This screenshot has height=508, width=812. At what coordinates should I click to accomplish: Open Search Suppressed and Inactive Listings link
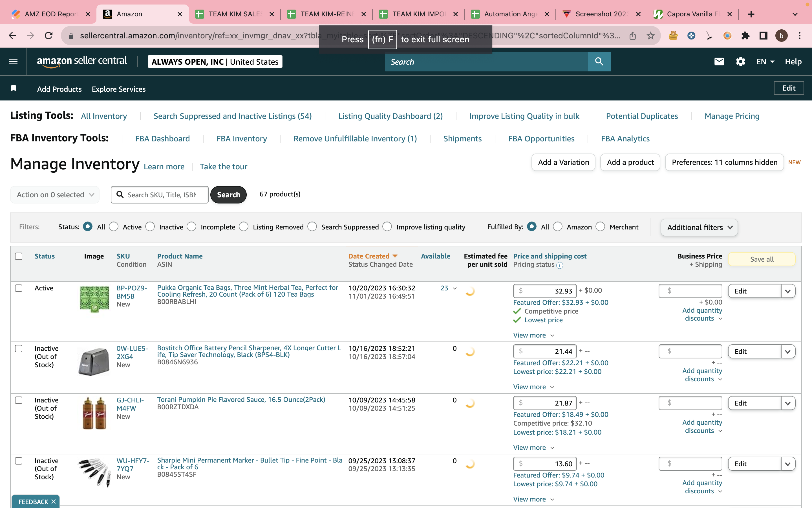click(x=233, y=116)
